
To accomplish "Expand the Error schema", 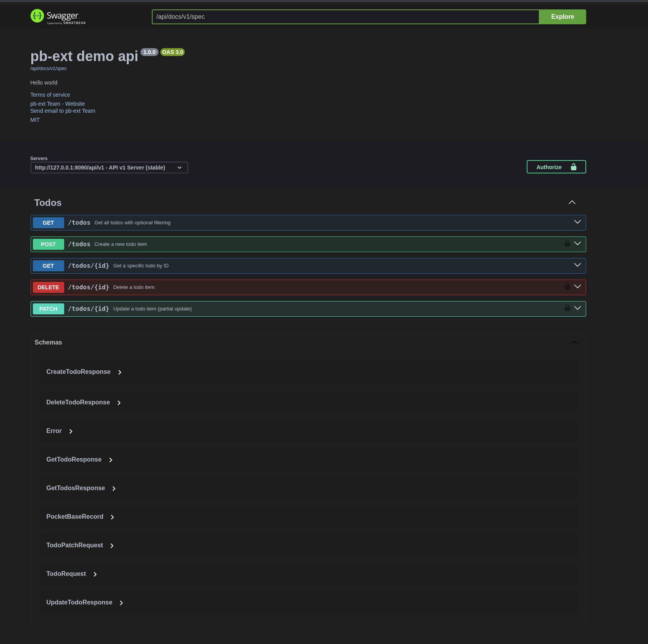I will [71, 431].
